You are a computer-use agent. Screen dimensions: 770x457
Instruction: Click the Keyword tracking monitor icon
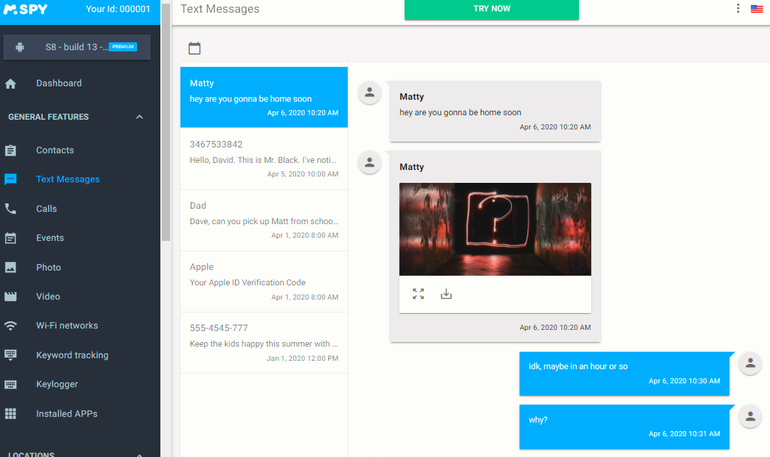pyautogui.click(x=10, y=354)
